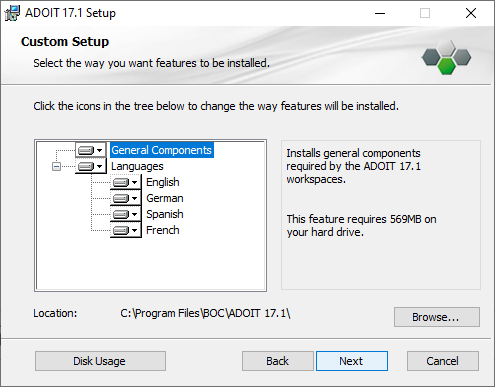Open Spanish feature install dropdown
This screenshot has height=387, width=495.
coord(126,214)
